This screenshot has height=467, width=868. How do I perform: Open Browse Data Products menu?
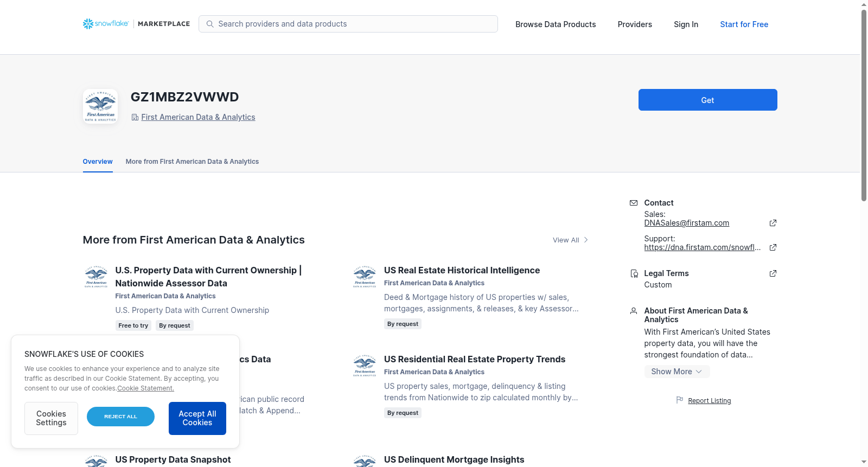coord(556,24)
